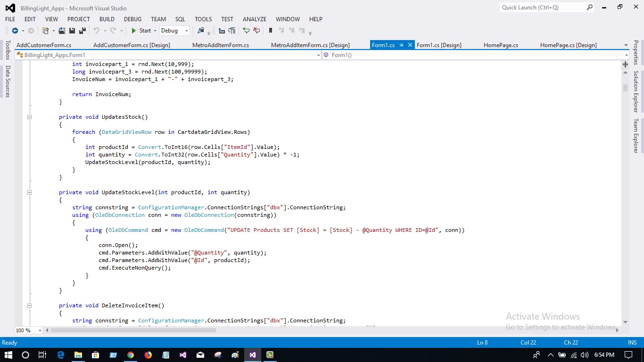The width and height of the screenshot is (644, 362).
Task: Click the Navigate Backward arrow icon
Action: pos(16,31)
